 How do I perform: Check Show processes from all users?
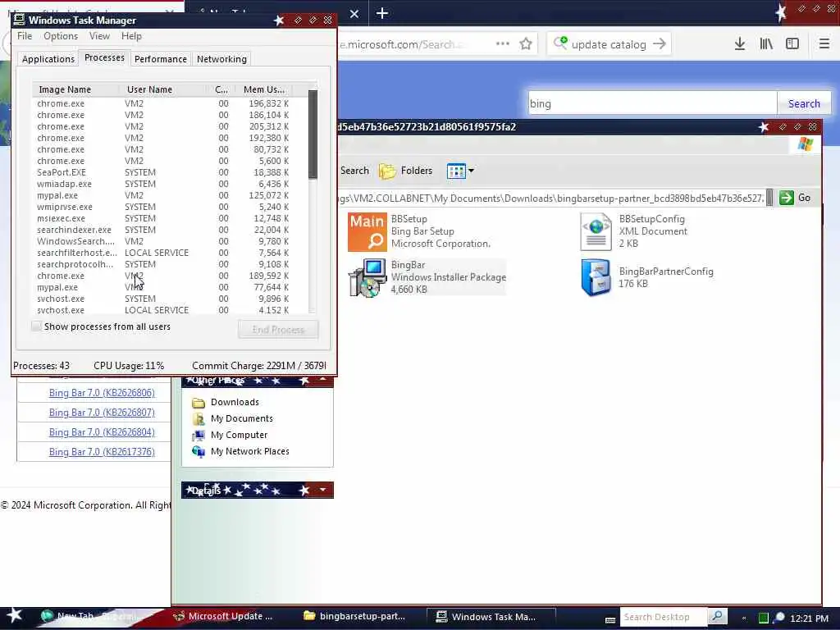36,326
